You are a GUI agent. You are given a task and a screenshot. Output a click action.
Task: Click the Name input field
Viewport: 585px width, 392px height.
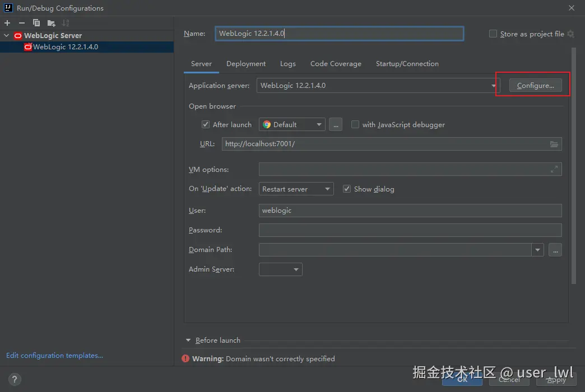tap(339, 34)
